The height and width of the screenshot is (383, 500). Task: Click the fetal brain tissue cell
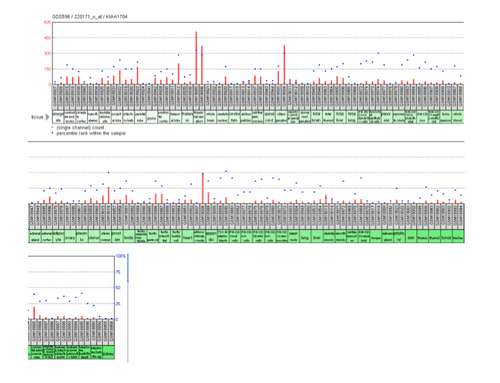(x=317, y=117)
